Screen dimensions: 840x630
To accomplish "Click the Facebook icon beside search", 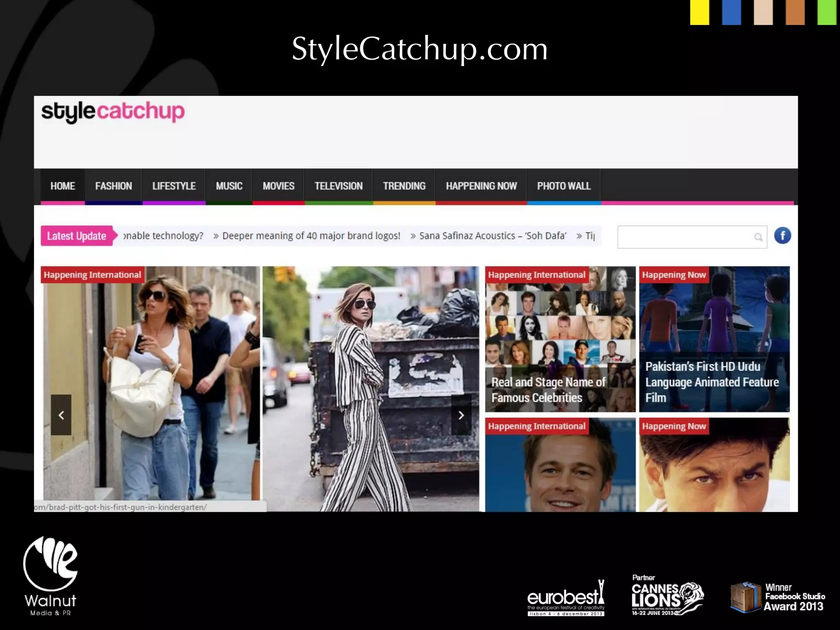I will pos(782,236).
